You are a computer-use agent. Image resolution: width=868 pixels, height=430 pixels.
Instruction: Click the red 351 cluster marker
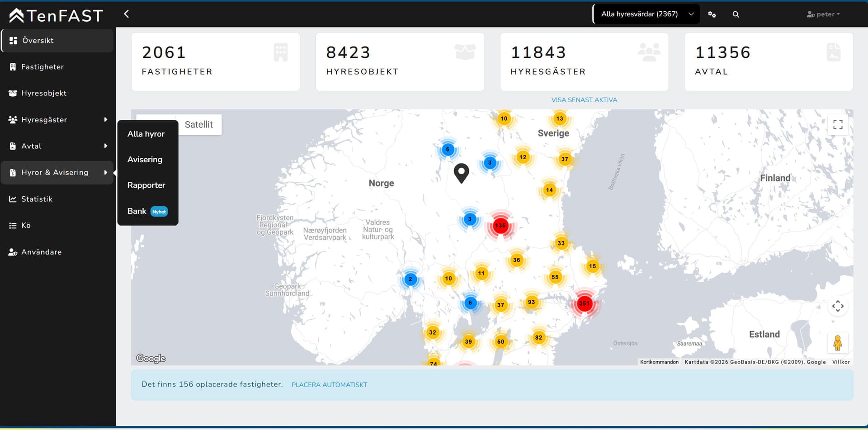pos(584,303)
